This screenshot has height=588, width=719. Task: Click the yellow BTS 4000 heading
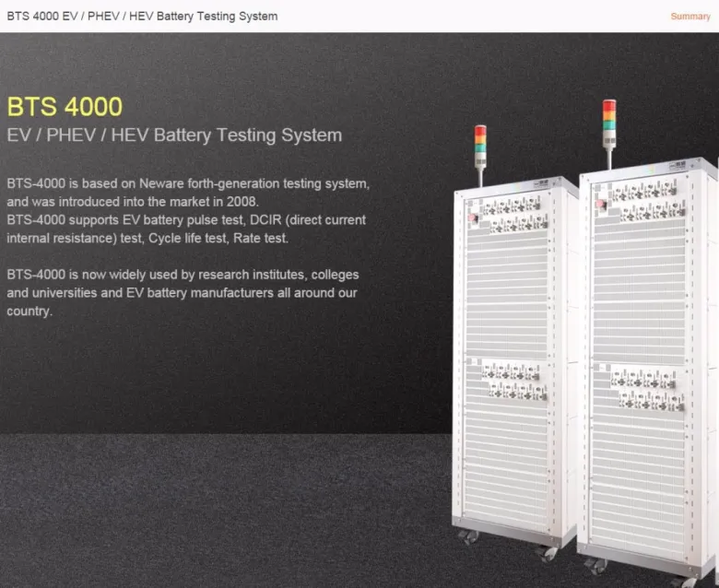pyautogui.click(x=65, y=106)
